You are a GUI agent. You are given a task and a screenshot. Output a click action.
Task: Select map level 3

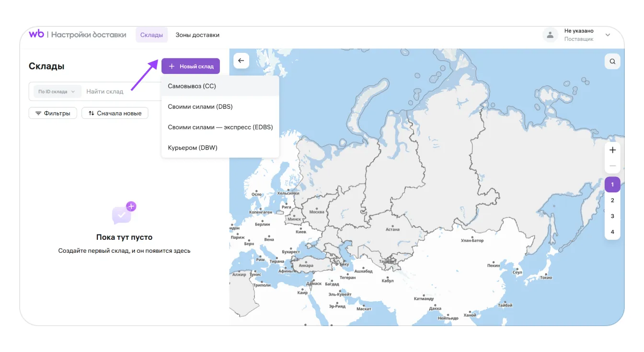(612, 216)
